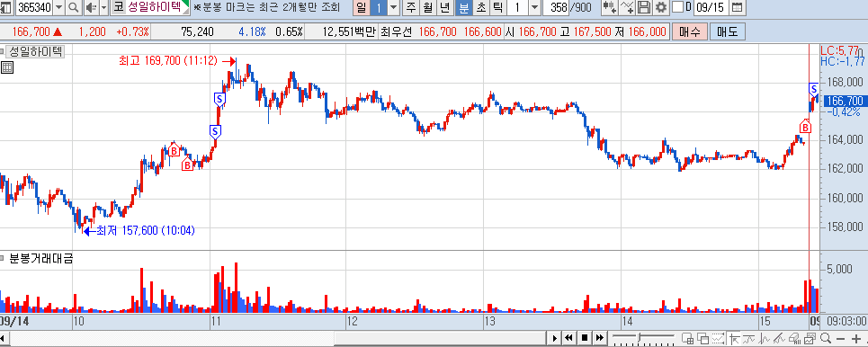Click the 매수 buy button
868x347 pixels.
(x=689, y=31)
